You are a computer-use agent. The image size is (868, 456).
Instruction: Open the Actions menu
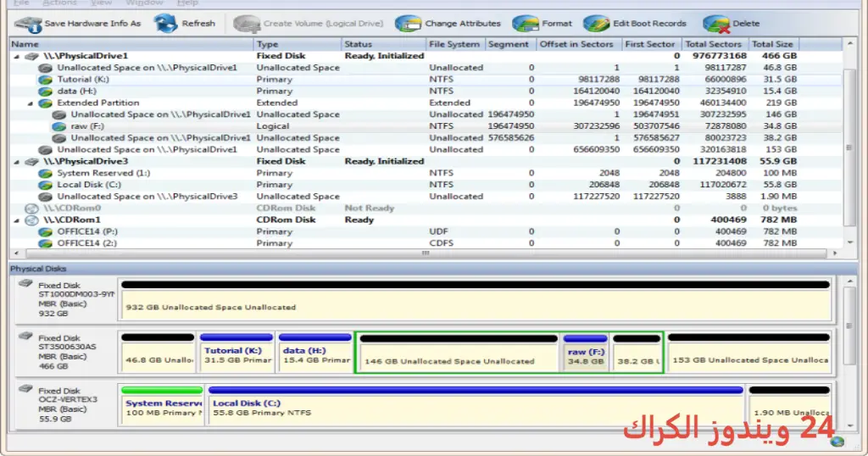coord(60,3)
